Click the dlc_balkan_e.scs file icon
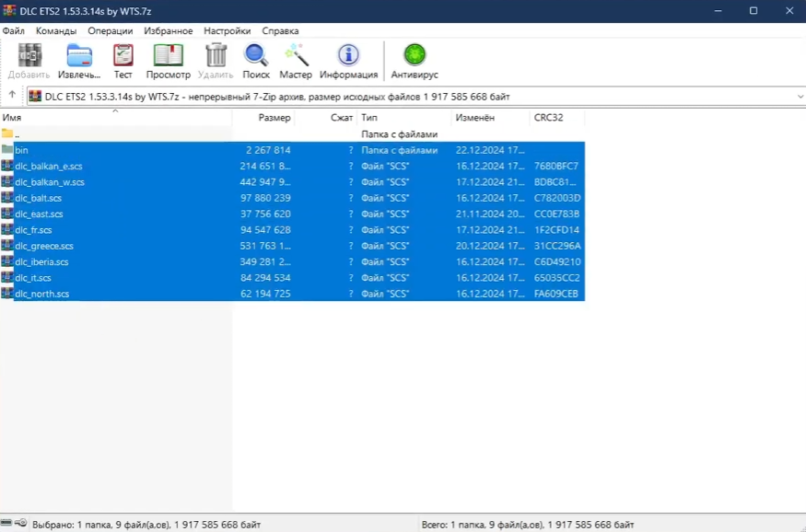This screenshot has height=532, width=806. coord(7,166)
